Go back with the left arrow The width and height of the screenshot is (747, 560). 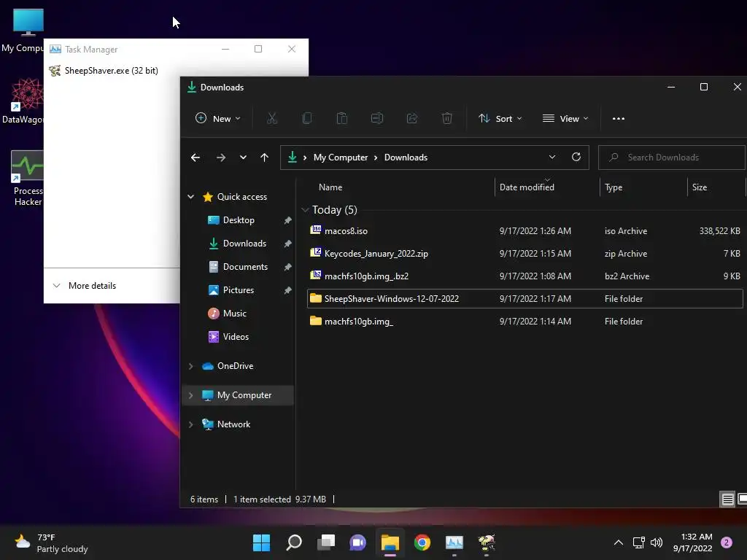pyautogui.click(x=196, y=157)
